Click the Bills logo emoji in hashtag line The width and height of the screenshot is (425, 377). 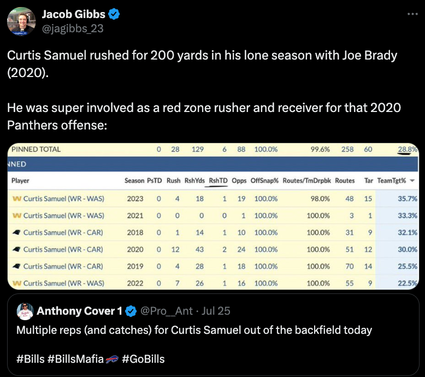pyautogui.click(x=112, y=359)
